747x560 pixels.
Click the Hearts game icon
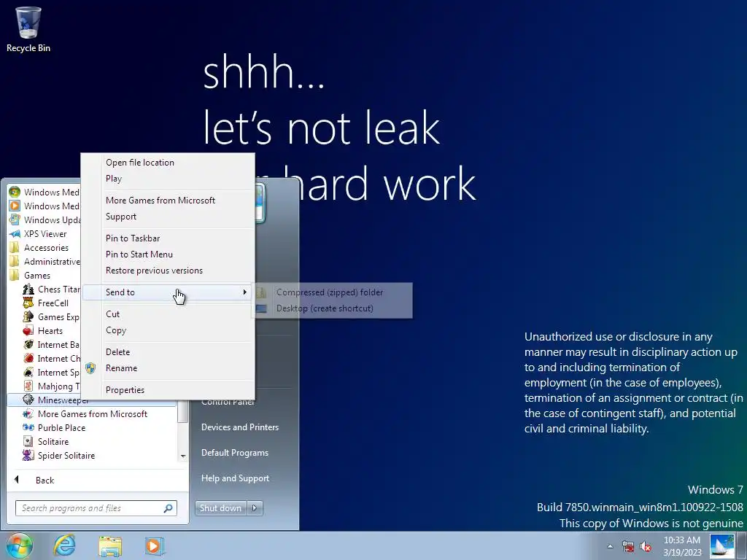[x=28, y=330]
